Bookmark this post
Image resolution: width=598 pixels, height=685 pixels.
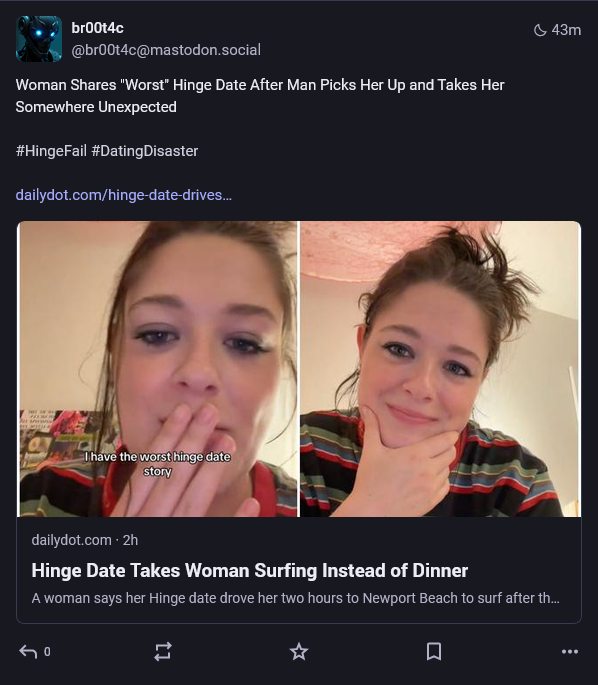[434, 651]
